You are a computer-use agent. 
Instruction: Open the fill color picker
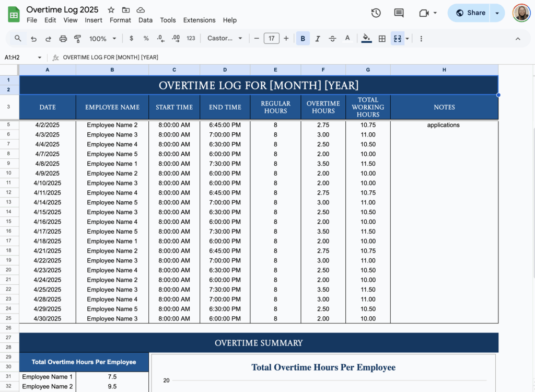pyautogui.click(x=366, y=38)
